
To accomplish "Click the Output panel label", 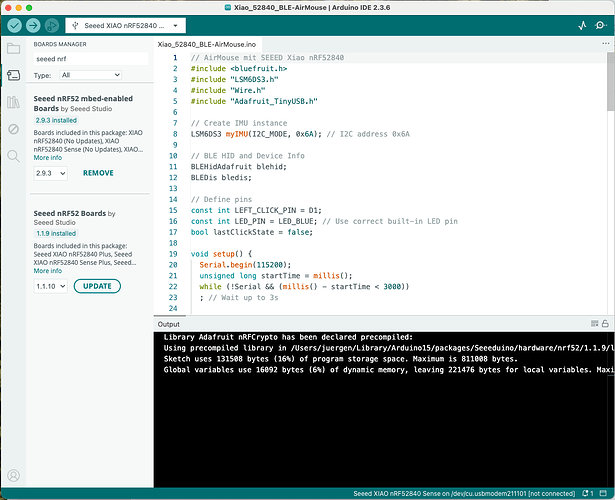I will 169,324.
